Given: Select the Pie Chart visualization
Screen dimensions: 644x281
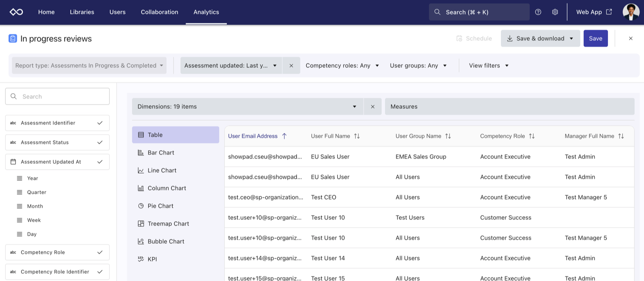Looking at the screenshot, I should [x=160, y=206].
